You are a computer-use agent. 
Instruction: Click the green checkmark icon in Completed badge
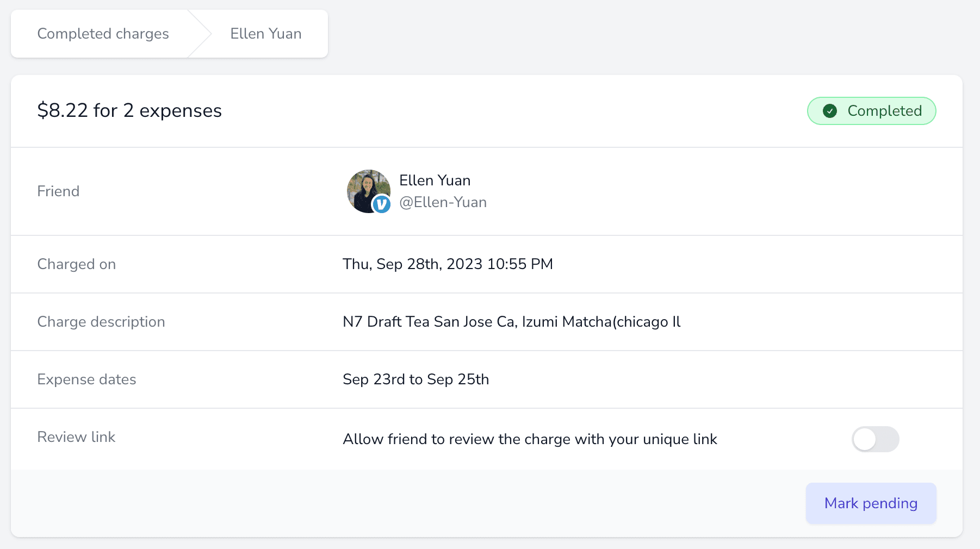(830, 111)
